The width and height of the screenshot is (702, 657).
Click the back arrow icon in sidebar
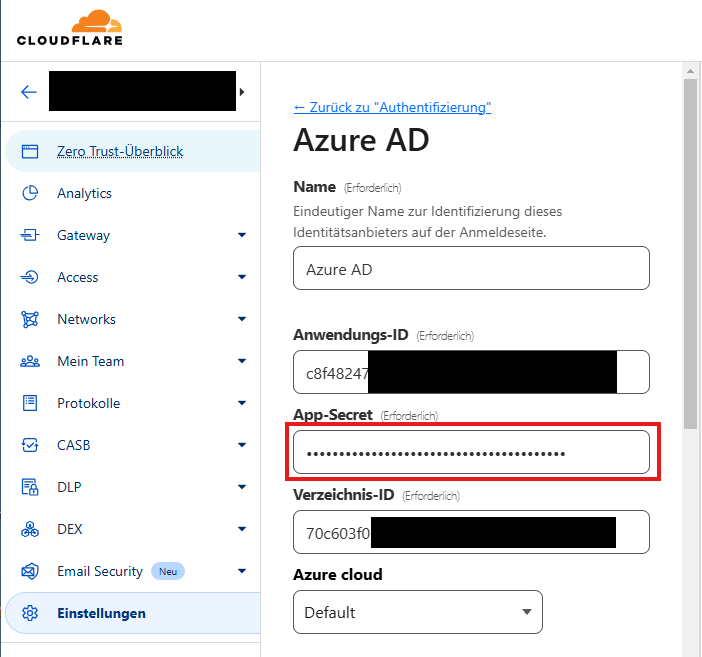pos(29,92)
